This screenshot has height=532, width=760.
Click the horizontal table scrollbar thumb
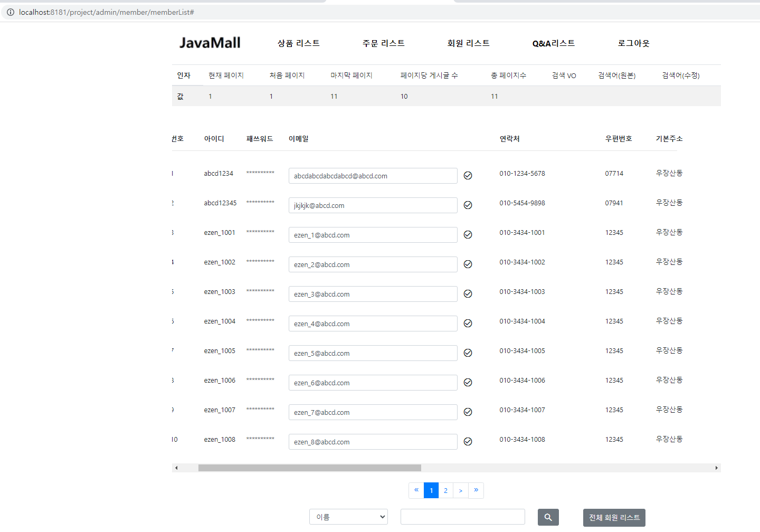310,468
